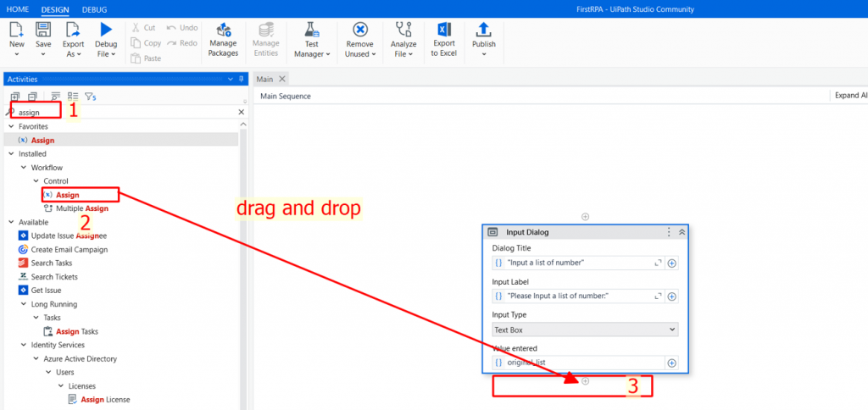Open the Input Type dropdown
Screen dimensions: 868x410
tap(585, 330)
